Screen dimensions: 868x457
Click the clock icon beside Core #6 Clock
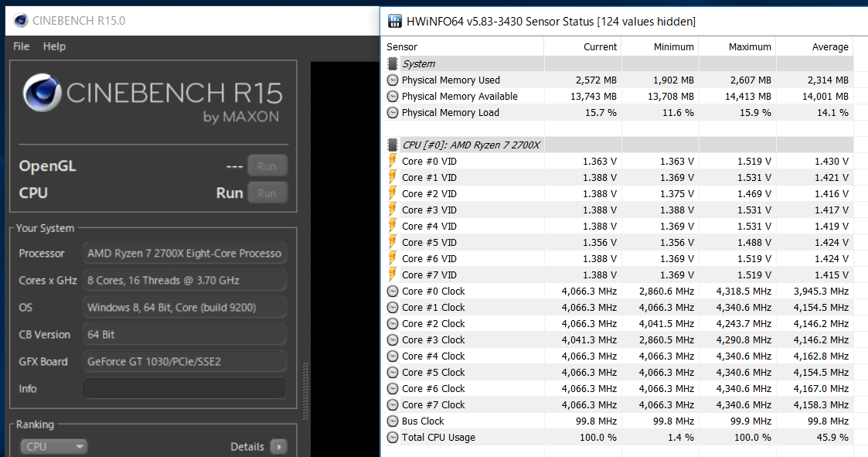pos(393,388)
